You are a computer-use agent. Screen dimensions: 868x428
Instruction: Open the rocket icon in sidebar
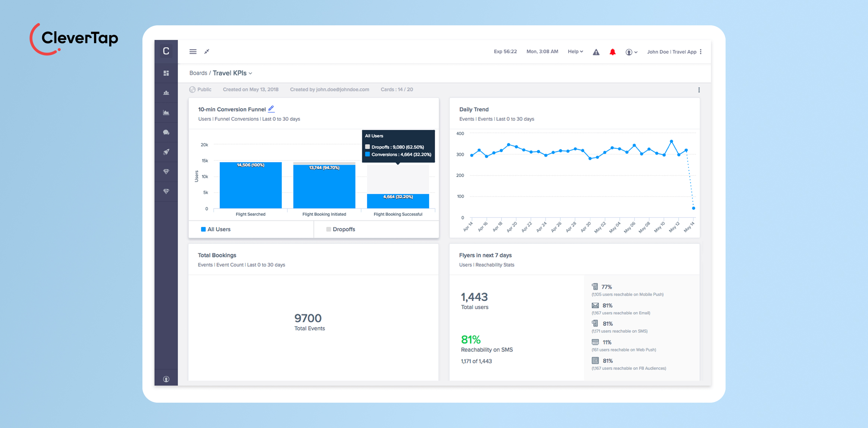click(166, 152)
